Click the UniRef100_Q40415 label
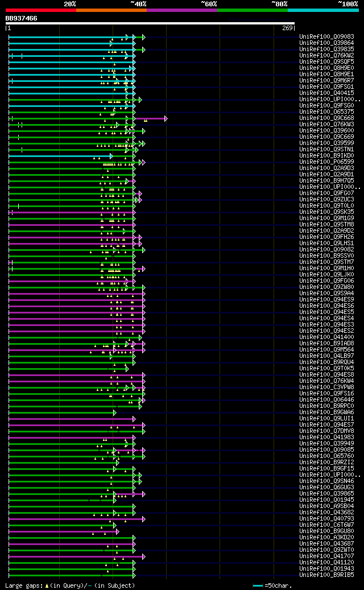 tap(326, 93)
